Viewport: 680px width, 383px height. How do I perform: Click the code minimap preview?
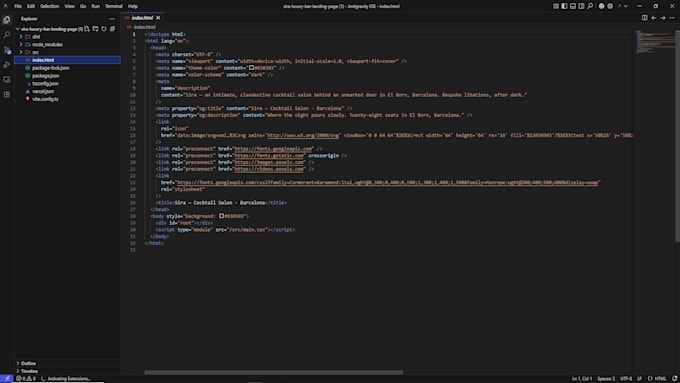coord(655,43)
